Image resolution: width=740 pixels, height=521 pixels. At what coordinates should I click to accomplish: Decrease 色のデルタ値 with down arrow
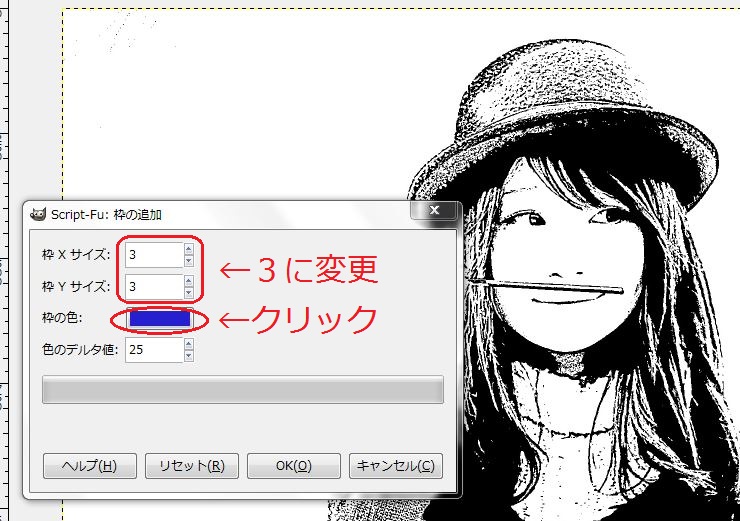(x=189, y=356)
